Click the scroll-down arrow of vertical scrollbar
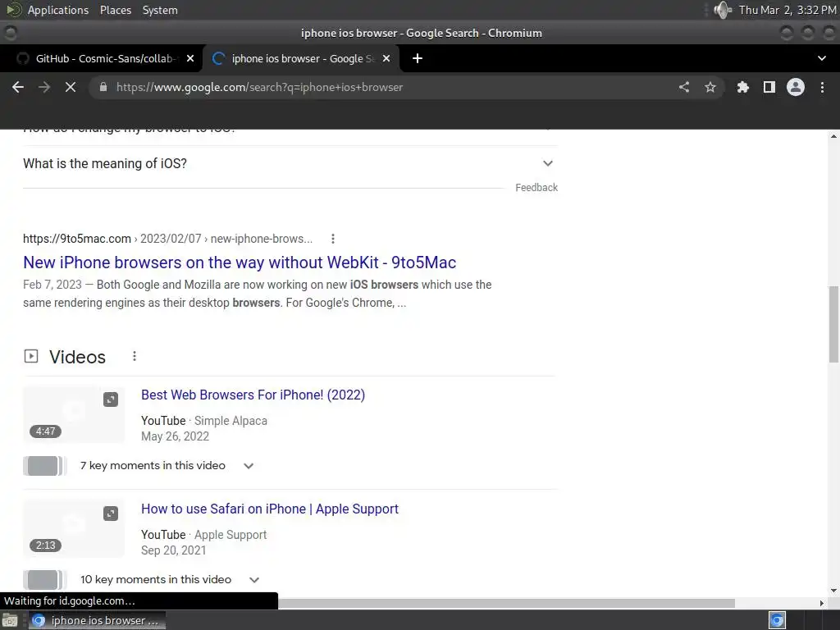 pyautogui.click(x=833, y=591)
